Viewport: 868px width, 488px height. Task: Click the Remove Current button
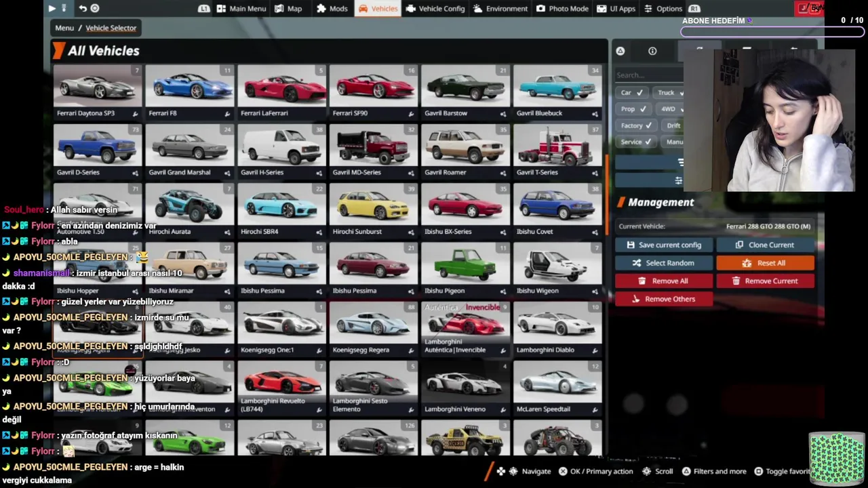tap(765, 281)
